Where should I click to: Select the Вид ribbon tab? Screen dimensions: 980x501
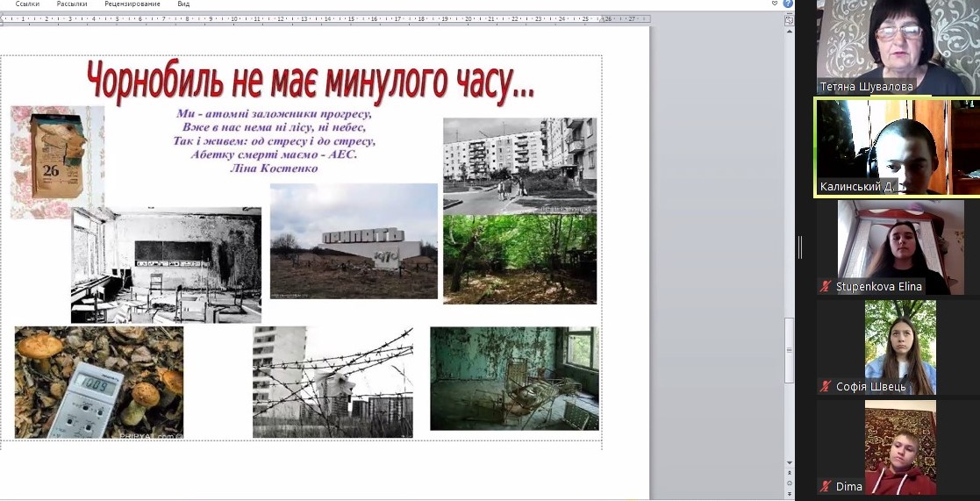[x=183, y=4]
